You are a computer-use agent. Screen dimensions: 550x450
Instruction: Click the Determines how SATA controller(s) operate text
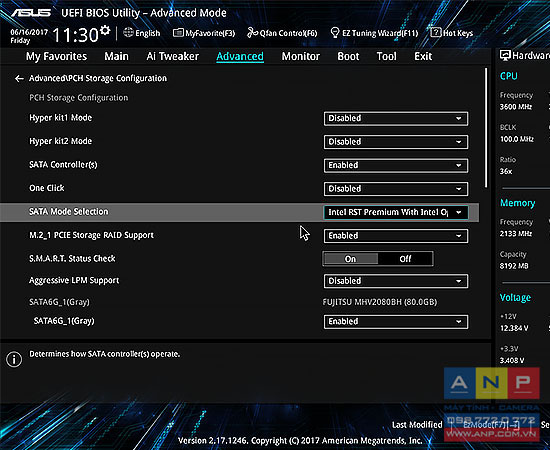(105, 354)
